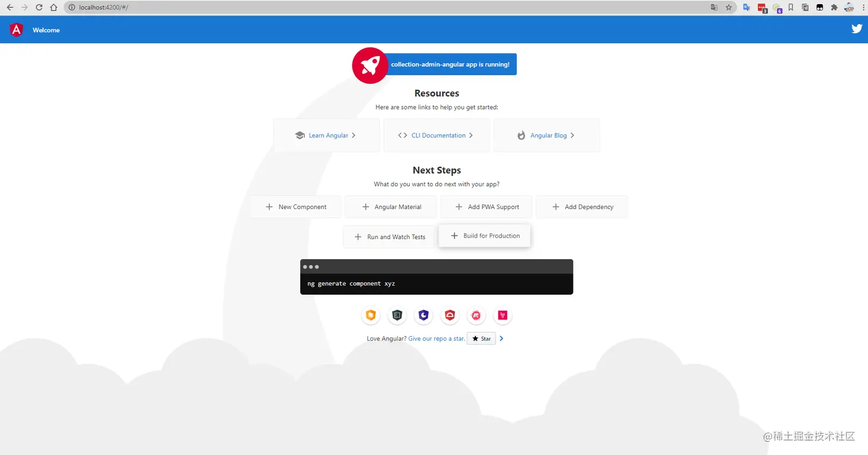Click the Resources heading

pyautogui.click(x=437, y=93)
